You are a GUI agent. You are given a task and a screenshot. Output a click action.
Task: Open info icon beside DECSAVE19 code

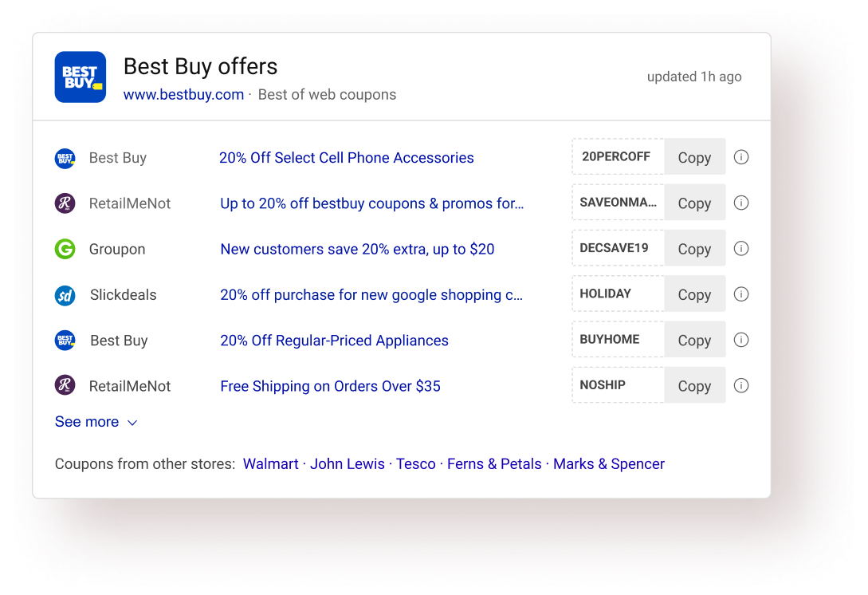(x=741, y=248)
